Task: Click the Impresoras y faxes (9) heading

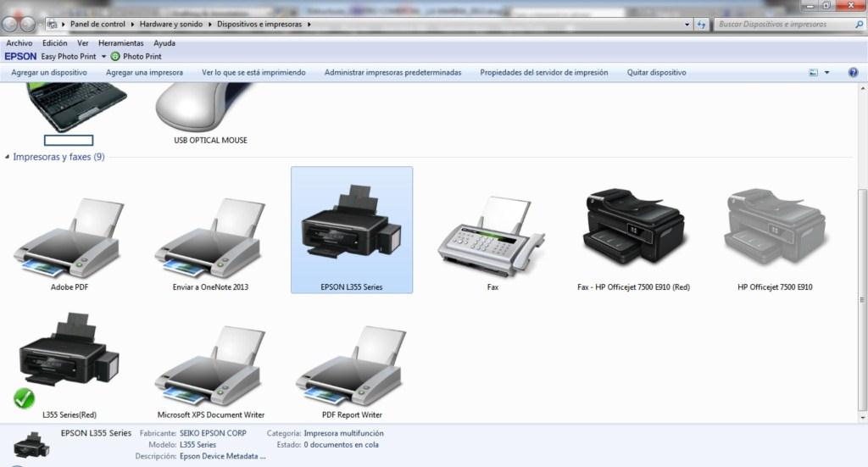Action: click(58, 157)
